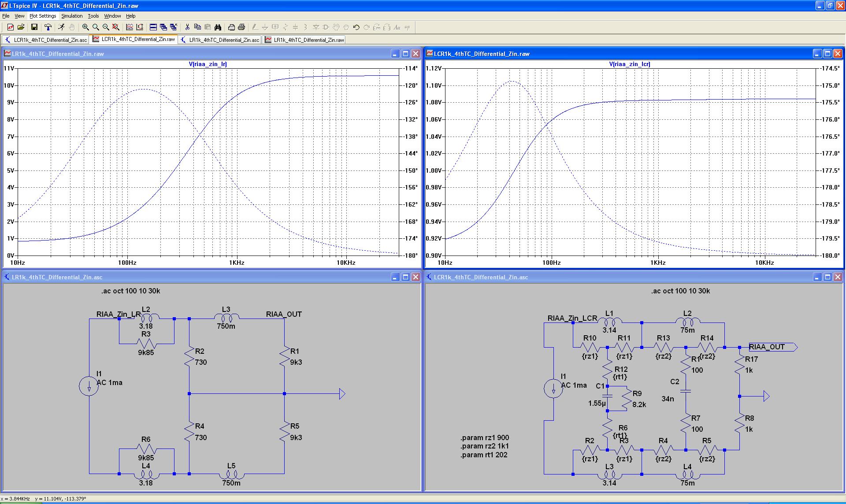Switch to LR1k_4thTC_Differential_Zin.raw tab
Screen dimensions: 846x504
(x=304, y=40)
